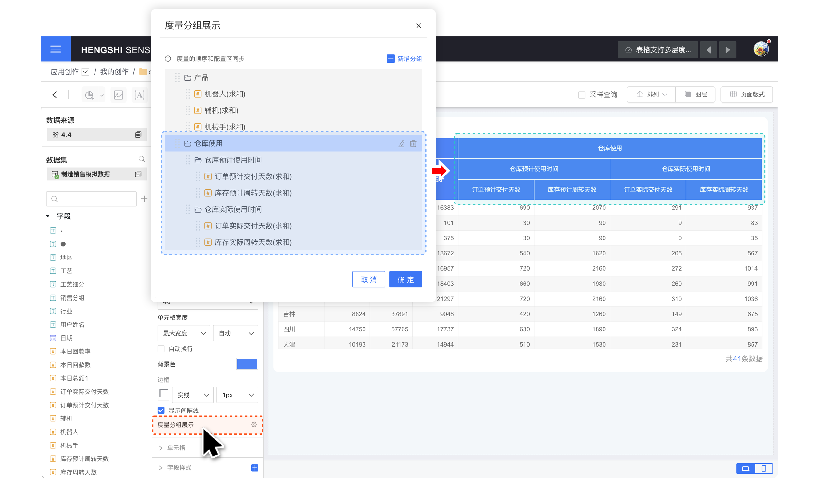Open the hamburger main menu
This screenshot has height=504, width=819.
56,49
